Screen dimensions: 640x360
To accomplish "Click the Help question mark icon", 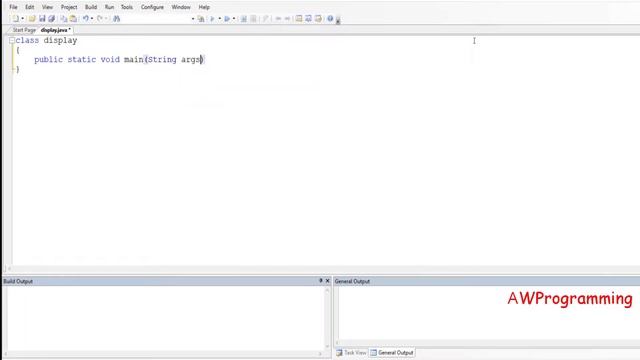I will coord(330,19).
